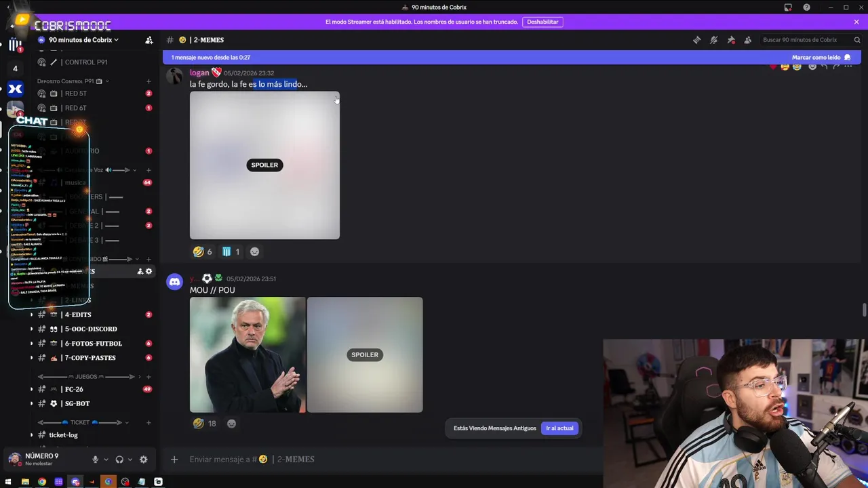
Task: Open the 4-EDITS channel
Action: pos(78,314)
